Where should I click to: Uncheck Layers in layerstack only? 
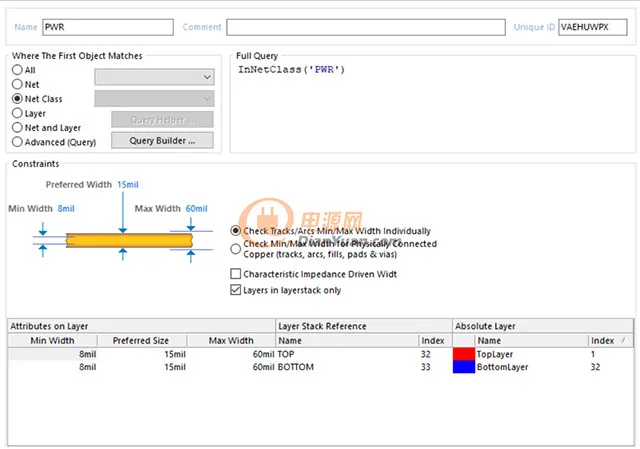coord(236,290)
